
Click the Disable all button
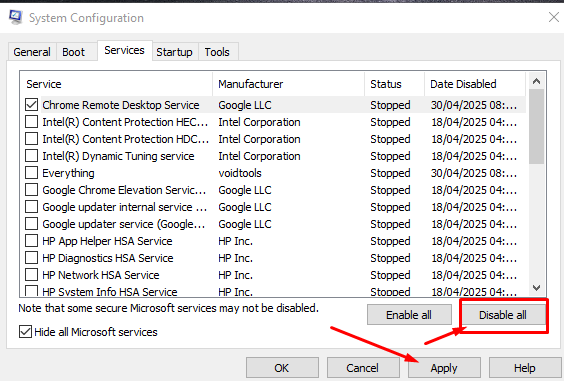(x=502, y=315)
